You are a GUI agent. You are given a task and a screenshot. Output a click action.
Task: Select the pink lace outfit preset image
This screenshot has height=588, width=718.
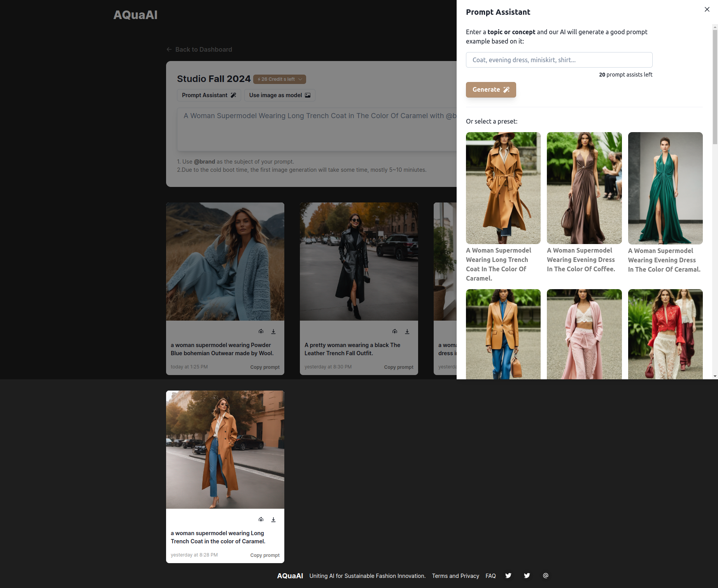click(x=584, y=334)
